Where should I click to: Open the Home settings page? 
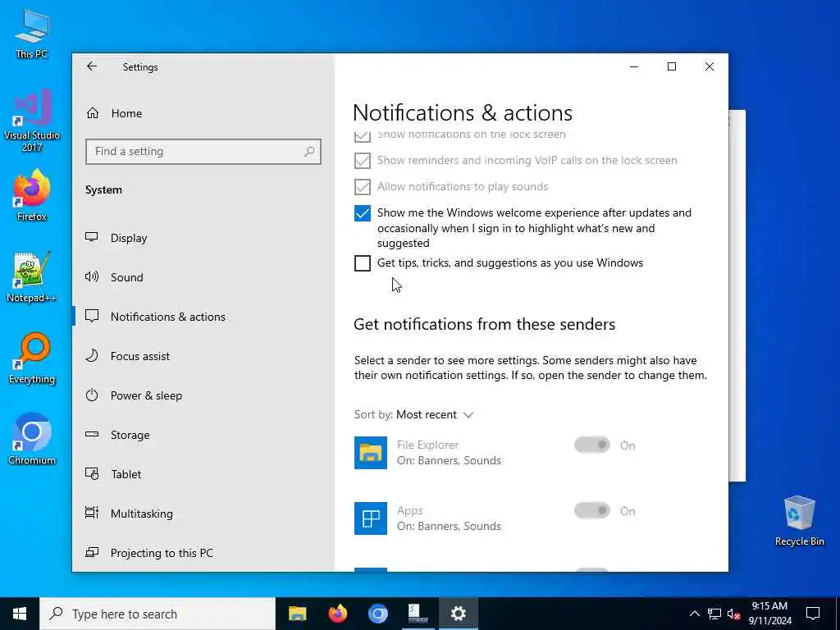115,113
